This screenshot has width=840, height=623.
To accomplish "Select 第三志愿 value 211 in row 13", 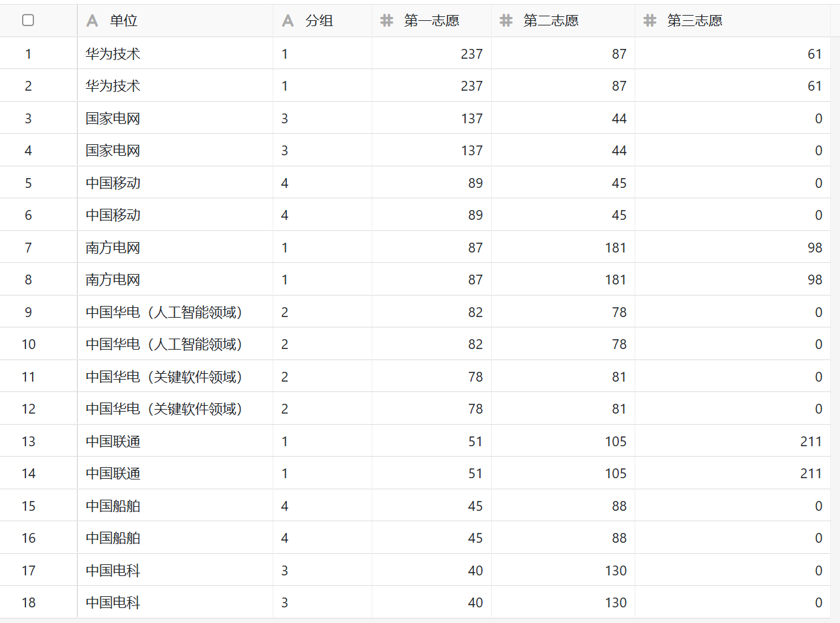I will [811, 442].
